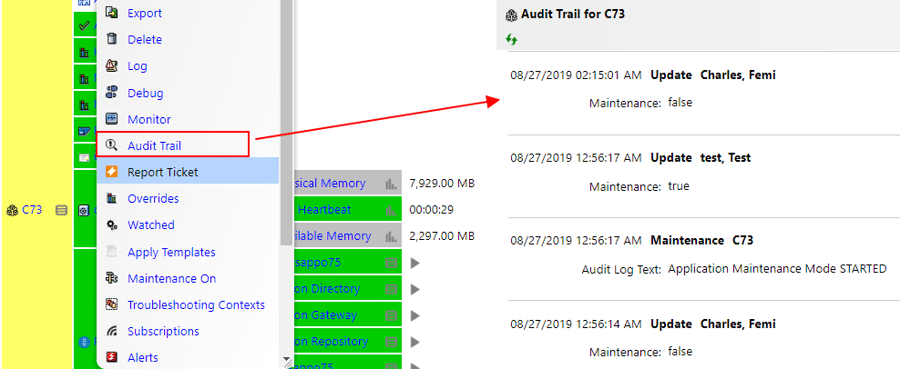Viewport: 900px width, 369px height.
Task: Click the Watched gears icon
Action: (112, 225)
